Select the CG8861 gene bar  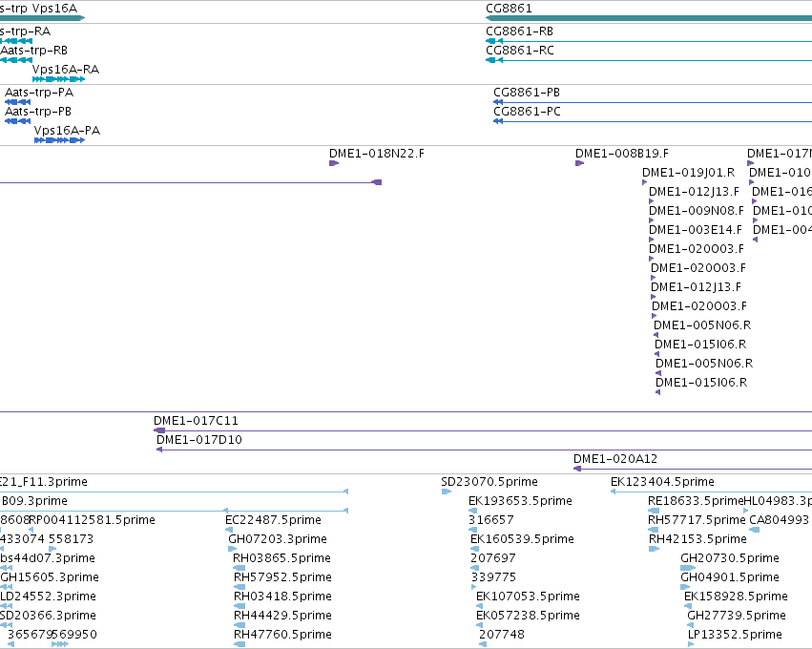pyautogui.click(x=649, y=18)
